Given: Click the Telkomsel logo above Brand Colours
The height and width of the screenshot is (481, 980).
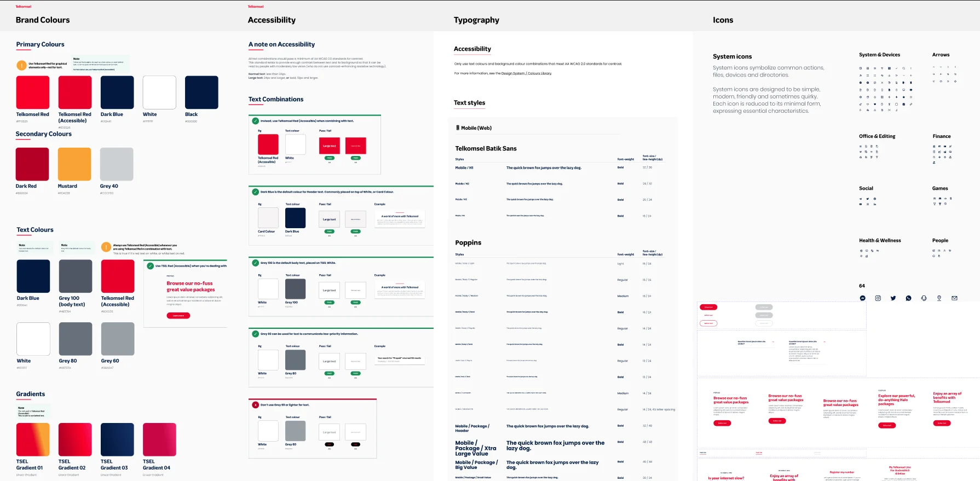Looking at the screenshot, I should pos(24,7).
